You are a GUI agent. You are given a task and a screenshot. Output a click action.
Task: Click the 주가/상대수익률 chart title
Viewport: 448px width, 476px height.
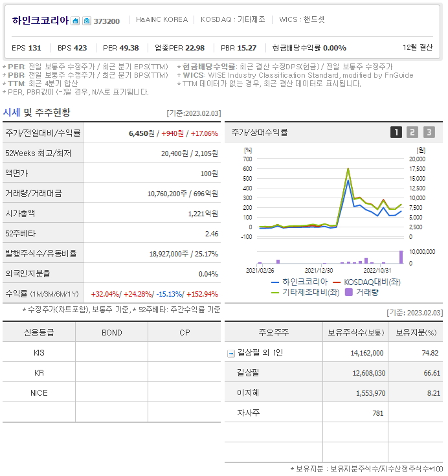260,132
